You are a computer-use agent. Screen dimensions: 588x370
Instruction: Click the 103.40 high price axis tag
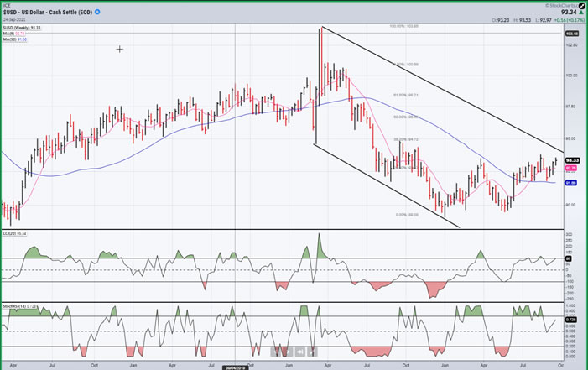coord(573,33)
